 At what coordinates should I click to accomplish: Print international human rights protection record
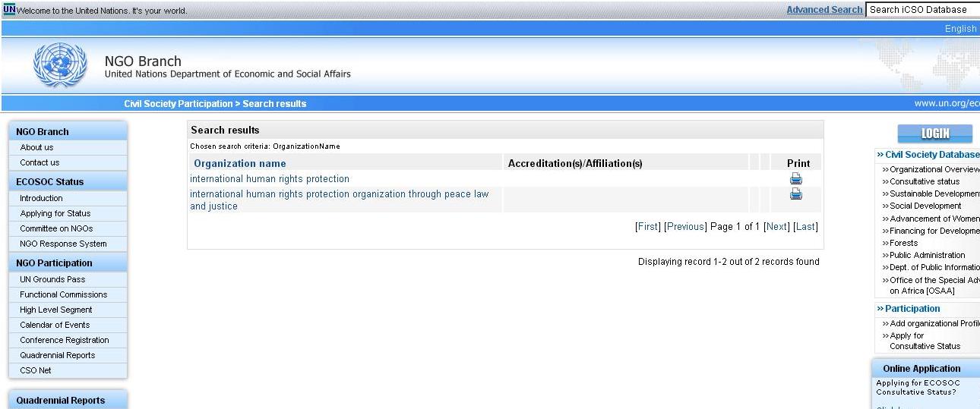(x=796, y=179)
